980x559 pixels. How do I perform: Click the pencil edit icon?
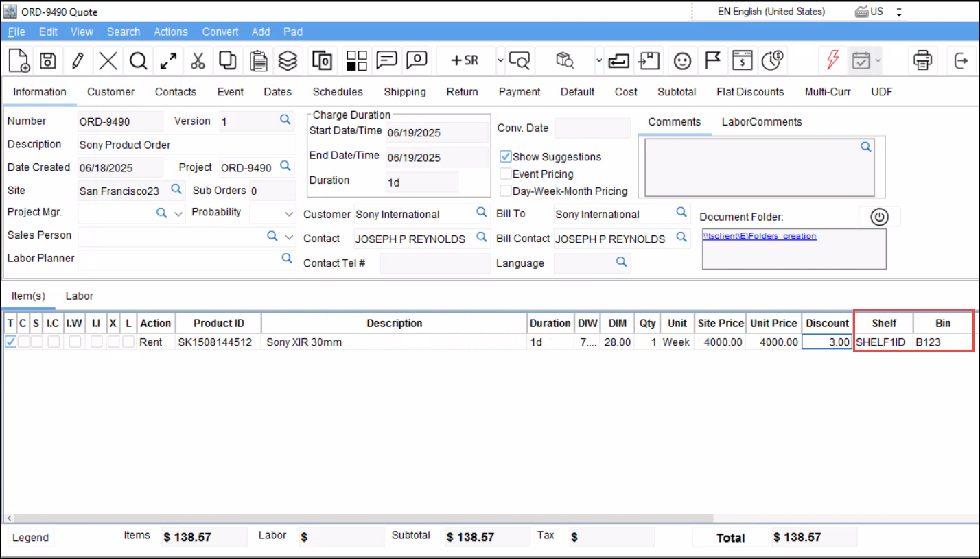[x=78, y=61]
